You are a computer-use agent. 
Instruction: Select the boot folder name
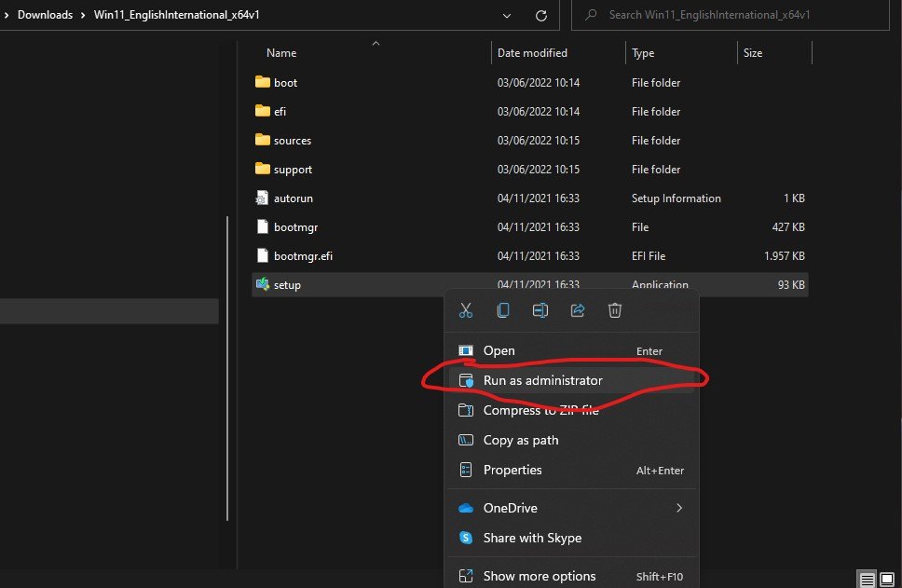(285, 83)
